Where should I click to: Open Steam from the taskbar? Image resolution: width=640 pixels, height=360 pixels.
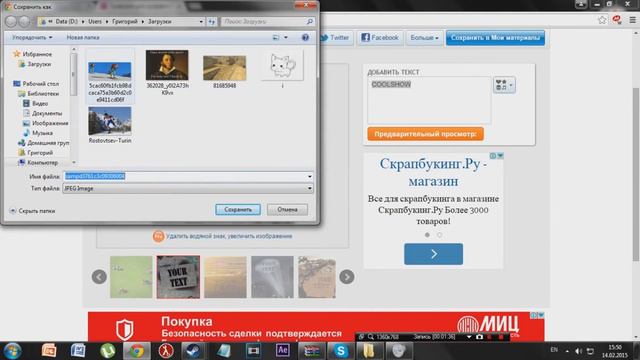pyautogui.click(x=193, y=351)
